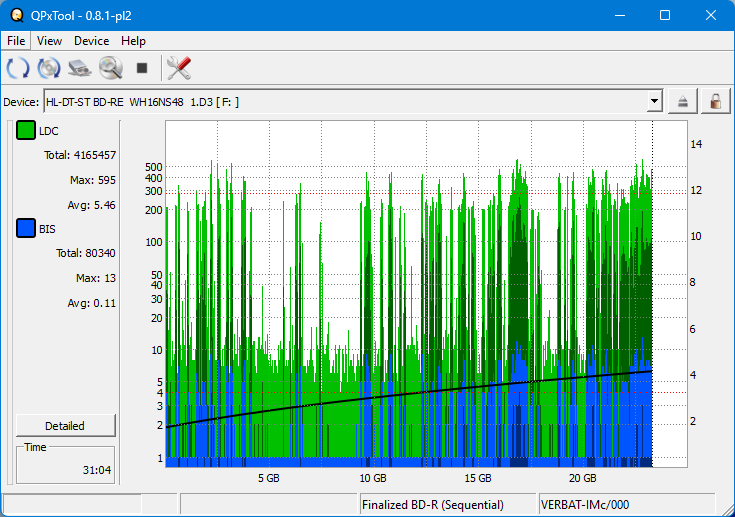Image resolution: width=735 pixels, height=517 pixels.
Task: Click the 5 GB axis label
Action: tap(269, 478)
